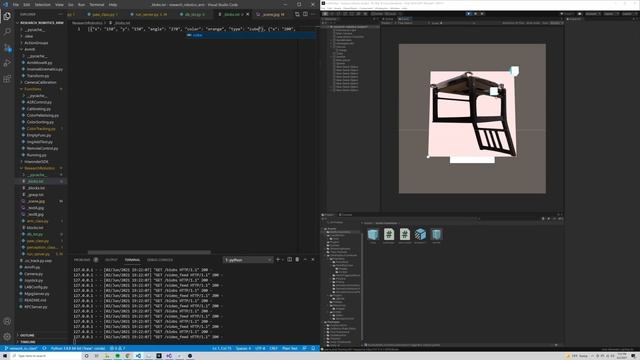The height and width of the screenshot is (360, 640).
Task: Collapse the ResearchRobotics folder in Explorer
Action: (41, 168)
